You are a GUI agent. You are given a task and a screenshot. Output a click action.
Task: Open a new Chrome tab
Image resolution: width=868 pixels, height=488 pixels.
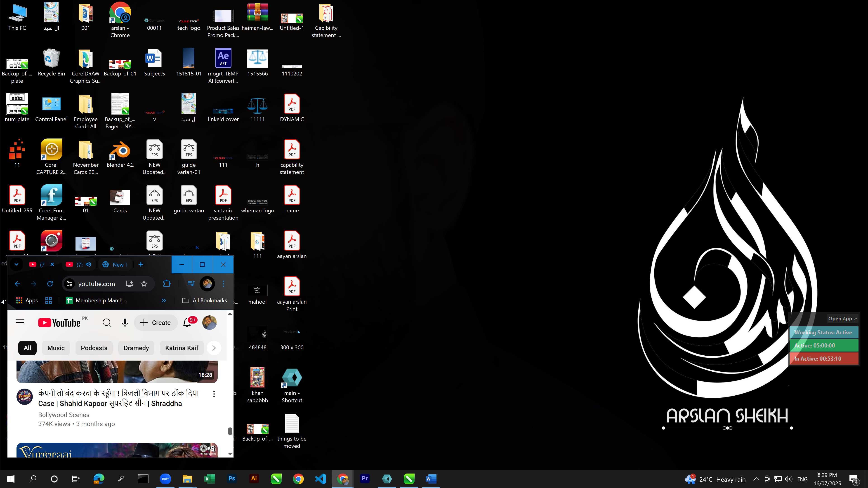(x=141, y=264)
